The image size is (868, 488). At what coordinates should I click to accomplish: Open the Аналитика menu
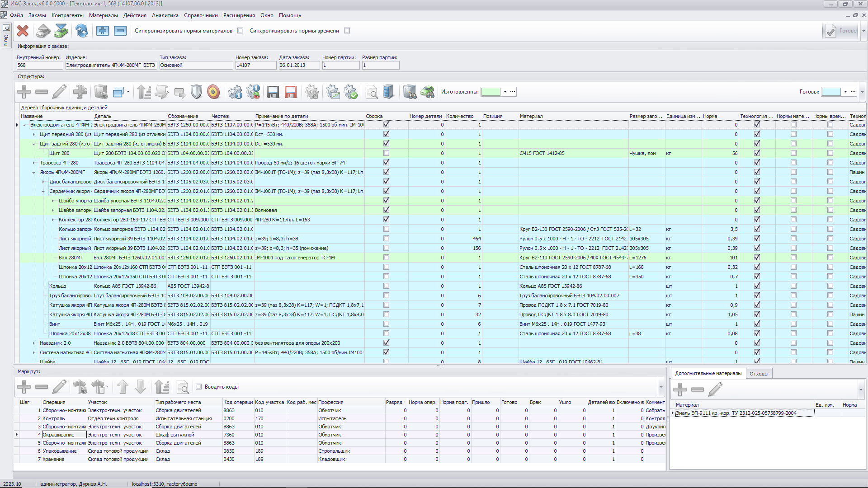[x=165, y=15]
